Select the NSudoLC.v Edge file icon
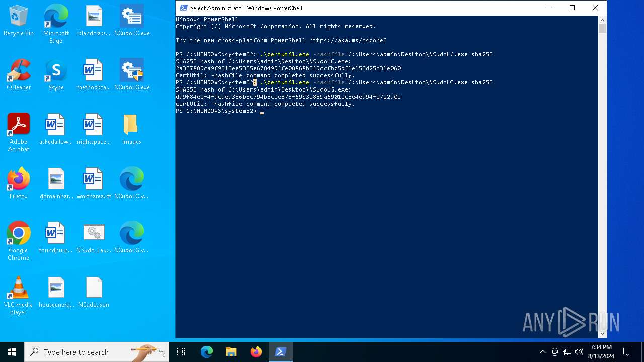Screen dimensions: 644x362 [131, 184]
